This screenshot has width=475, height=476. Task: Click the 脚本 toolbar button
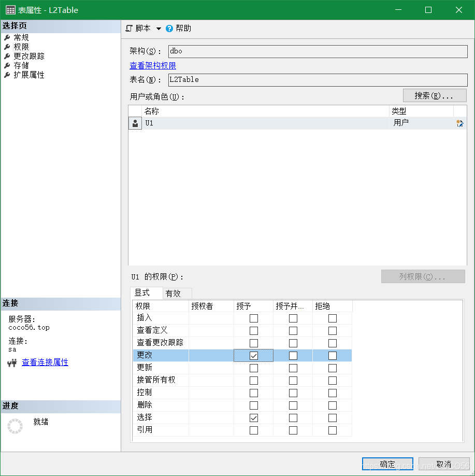(143, 28)
